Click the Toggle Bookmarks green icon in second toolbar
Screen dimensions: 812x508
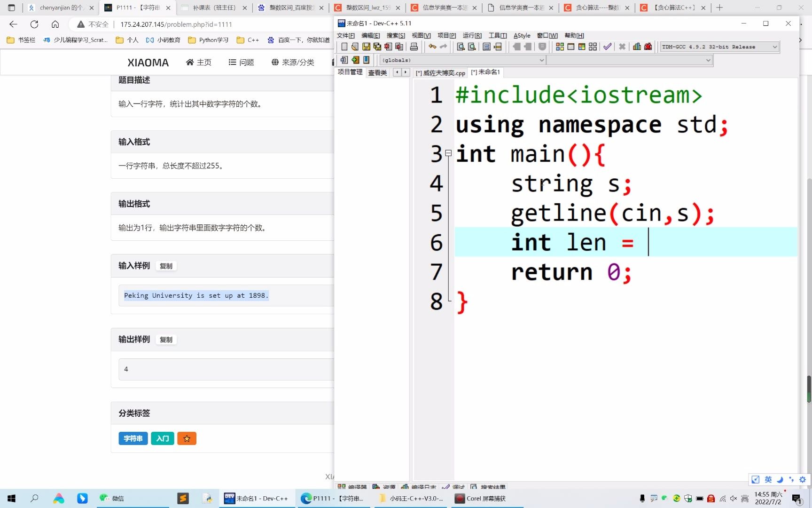(355, 60)
